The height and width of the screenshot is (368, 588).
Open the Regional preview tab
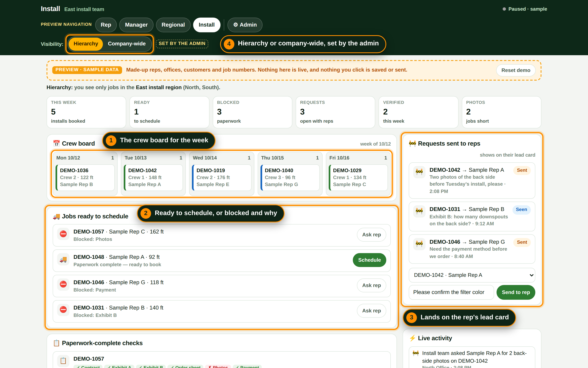pyautogui.click(x=173, y=25)
